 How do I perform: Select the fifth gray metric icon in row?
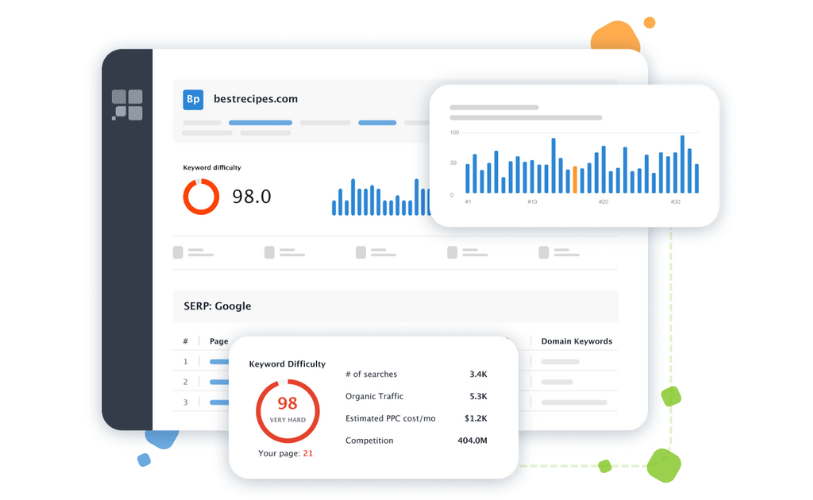pyautogui.click(x=544, y=253)
